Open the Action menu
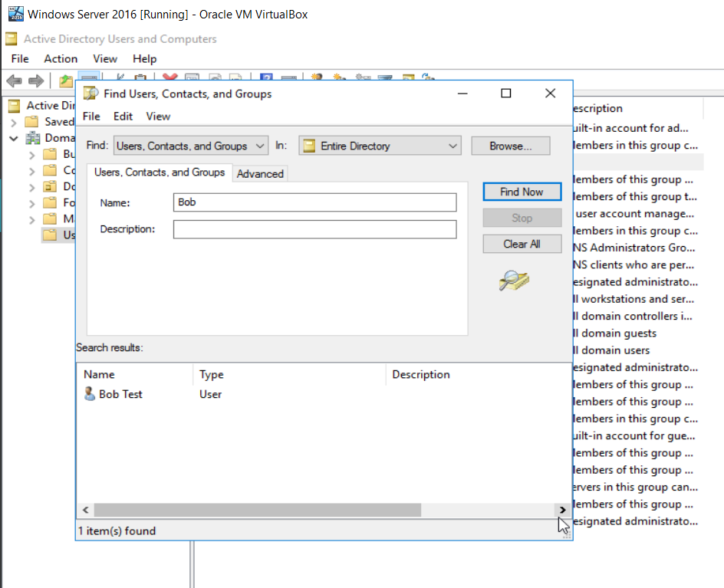Image resolution: width=724 pixels, height=588 pixels. tap(61, 58)
